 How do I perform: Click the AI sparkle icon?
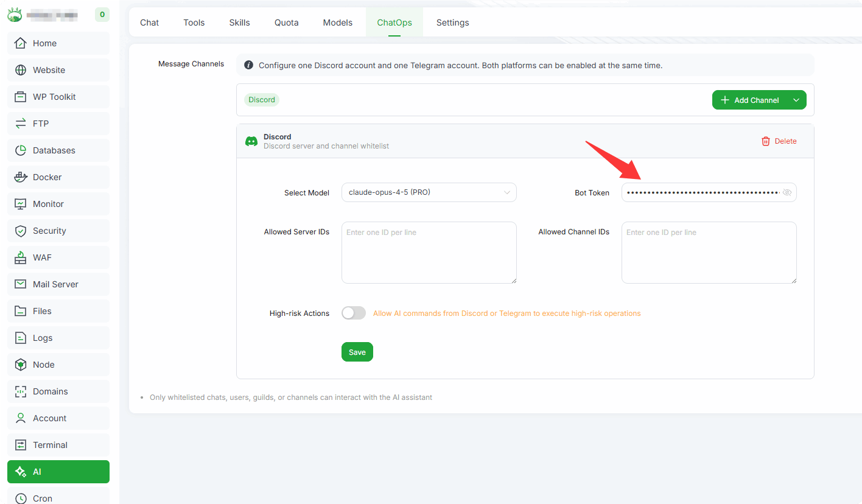[21, 472]
